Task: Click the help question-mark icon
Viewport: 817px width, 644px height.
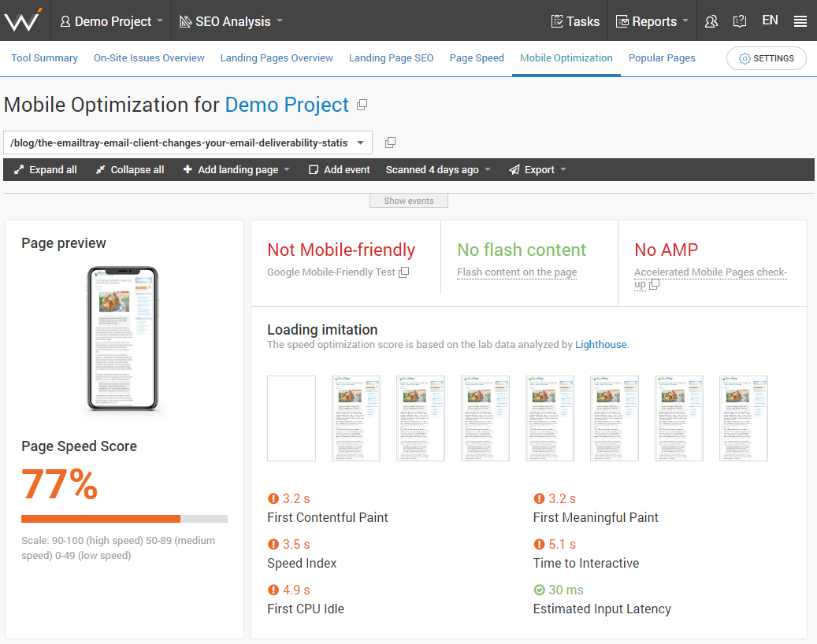Action: (x=739, y=21)
